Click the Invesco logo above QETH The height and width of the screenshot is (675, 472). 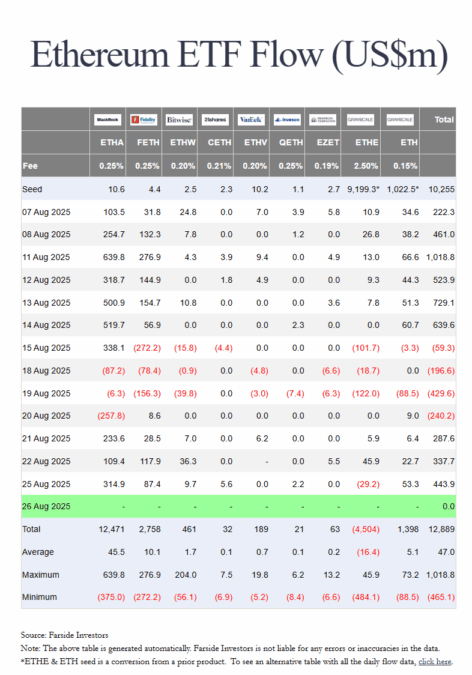(287, 120)
